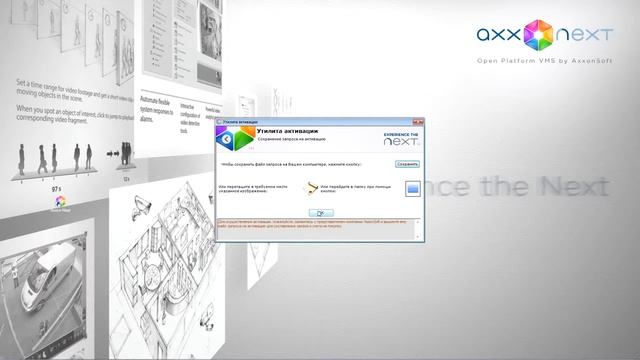This screenshot has width=640, height=360.
Task: Click the Axxon Next hexagon logo on the background
Action: point(538,35)
